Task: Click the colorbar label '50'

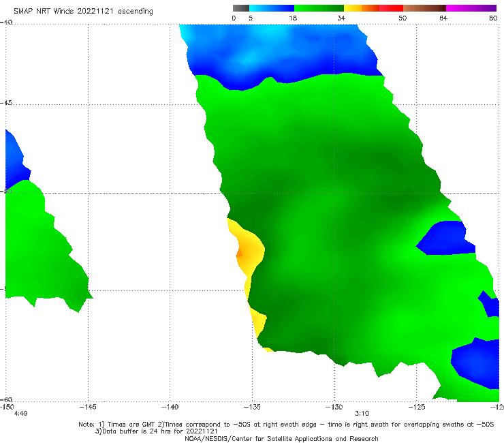Action: (x=403, y=18)
